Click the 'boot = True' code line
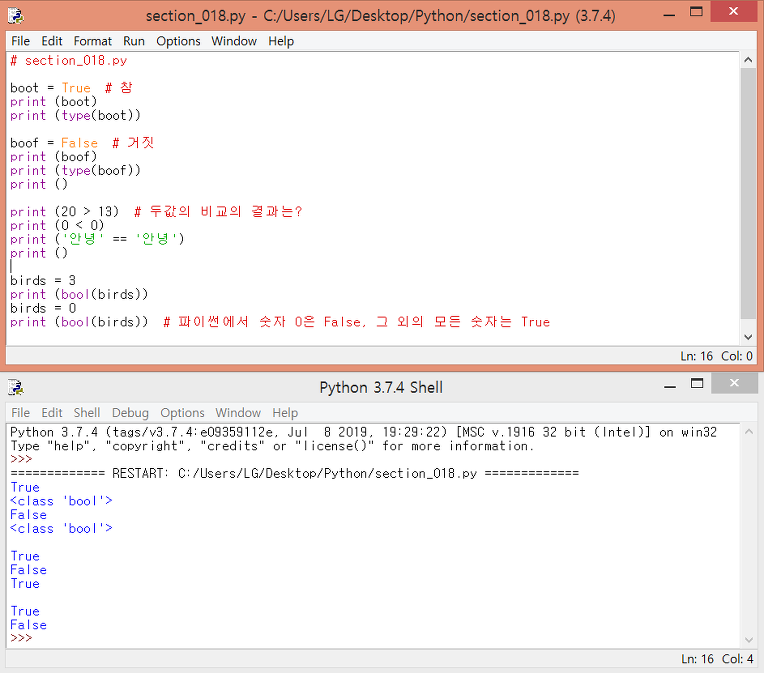The width and height of the screenshot is (764, 673). click(x=72, y=88)
